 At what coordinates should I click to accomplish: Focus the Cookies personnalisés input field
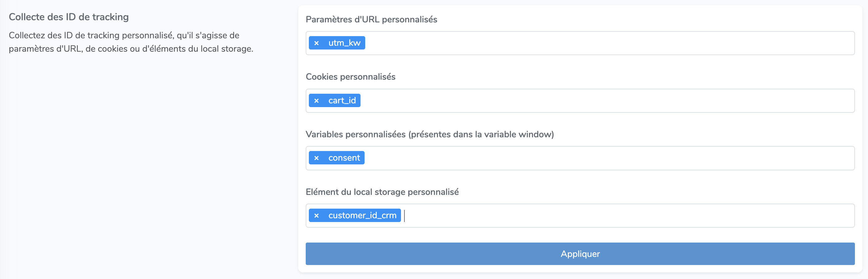pyautogui.click(x=606, y=101)
